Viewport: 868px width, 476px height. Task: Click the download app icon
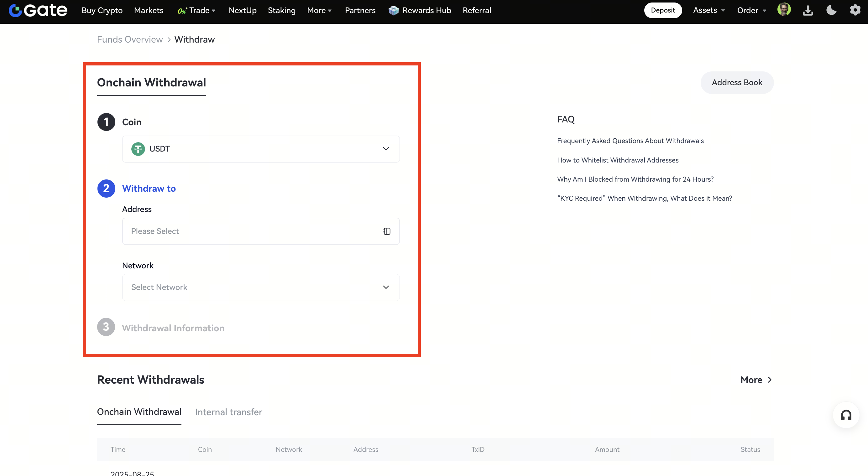(x=808, y=10)
